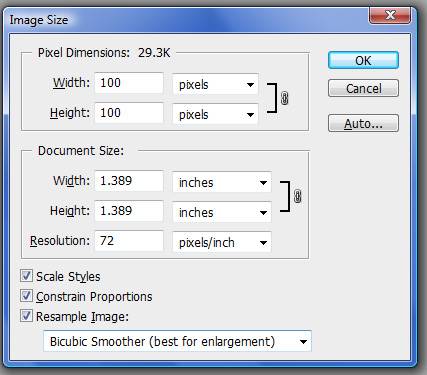The height and width of the screenshot is (375, 427).
Task: Disable the Resample Image checkbox
Action: (26, 316)
